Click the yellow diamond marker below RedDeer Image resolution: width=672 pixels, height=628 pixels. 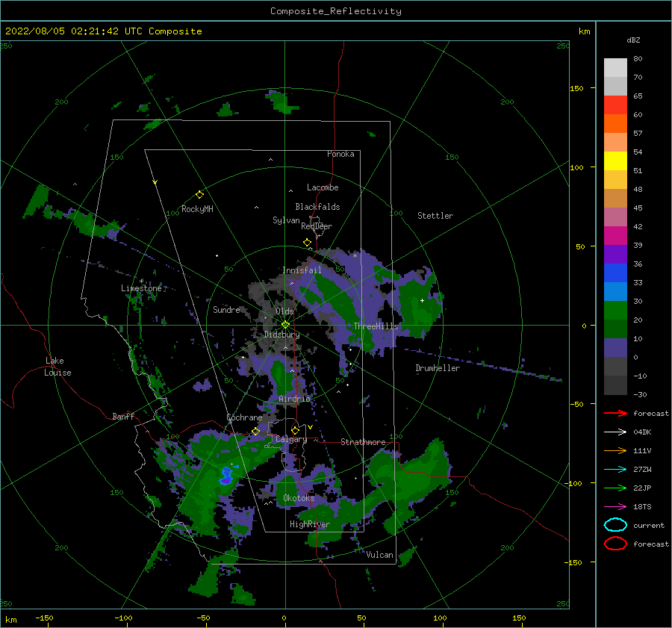click(308, 243)
